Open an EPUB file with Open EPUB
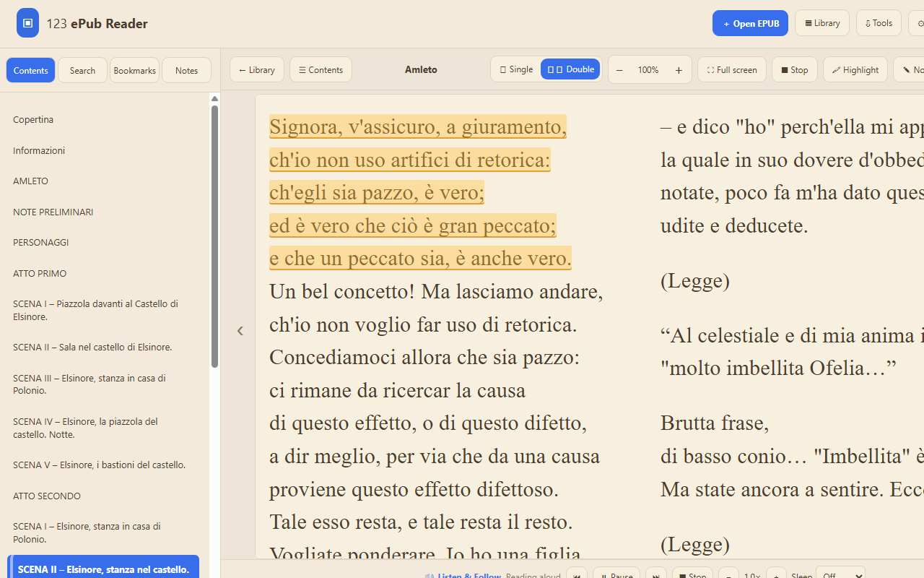 click(x=750, y=23)
